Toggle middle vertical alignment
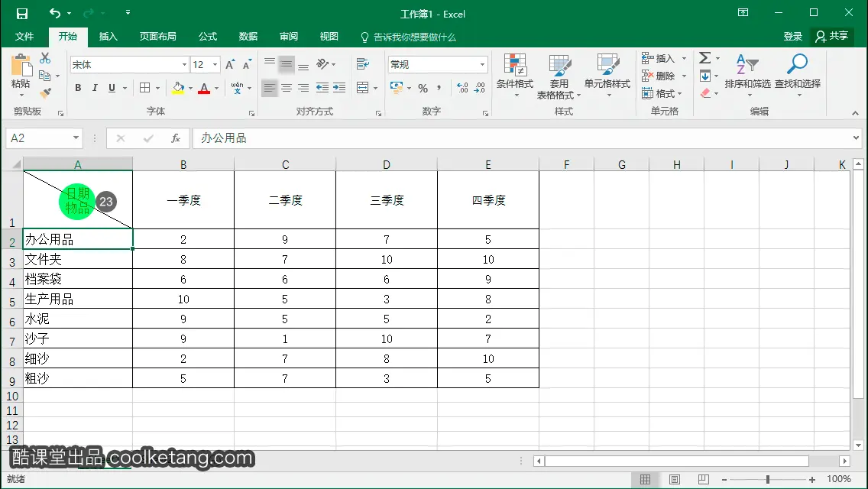Screen dimensions: 868x489 pyautogui.click(x=287, y=64)
